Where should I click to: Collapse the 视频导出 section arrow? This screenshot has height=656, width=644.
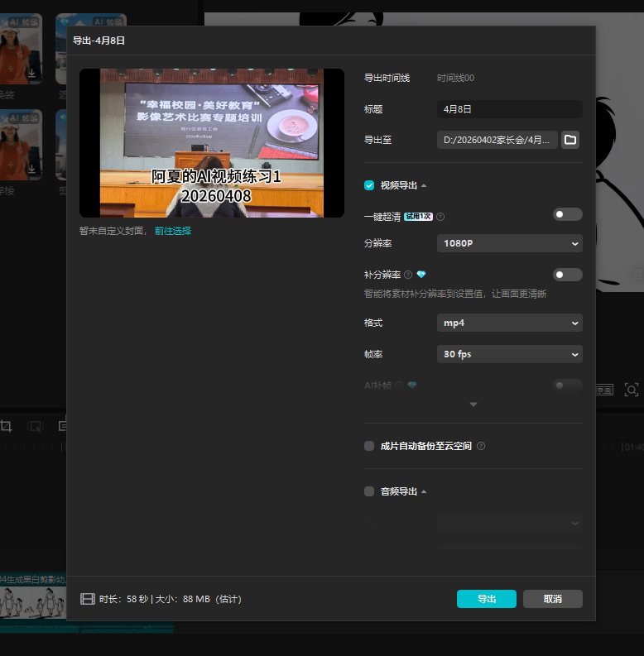pos(424,185)
